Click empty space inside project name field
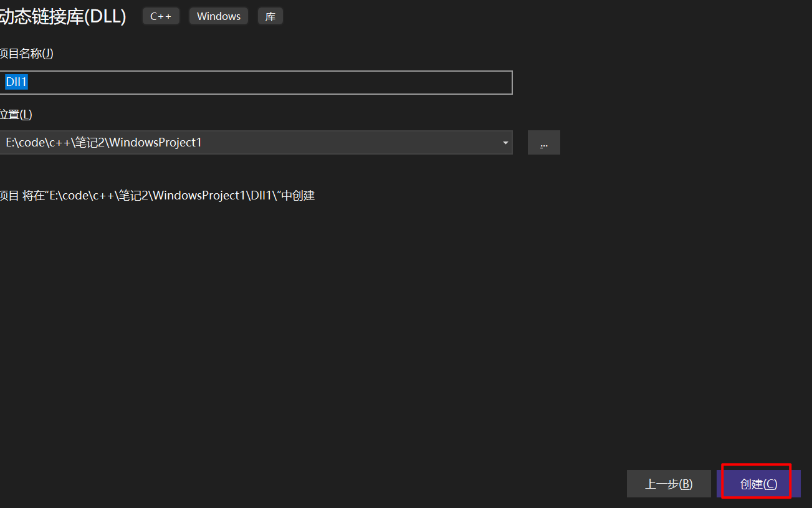 tap(268, 82)
